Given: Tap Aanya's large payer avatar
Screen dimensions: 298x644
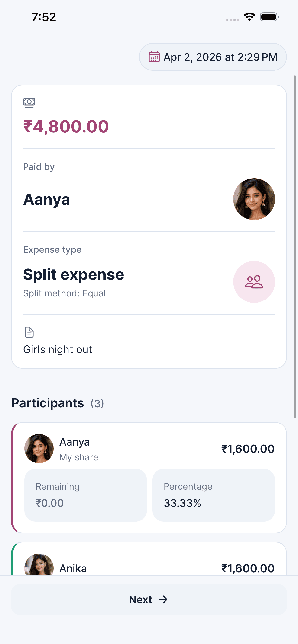Looking at the screenshot, I should point(254,199).
